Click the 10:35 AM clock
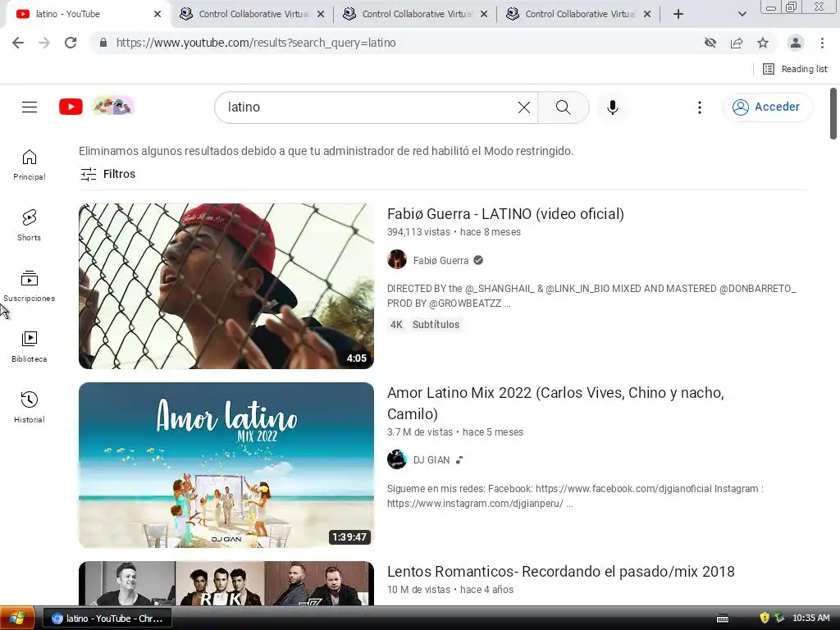The image size is (840, 630). click(x=811, y=619)
